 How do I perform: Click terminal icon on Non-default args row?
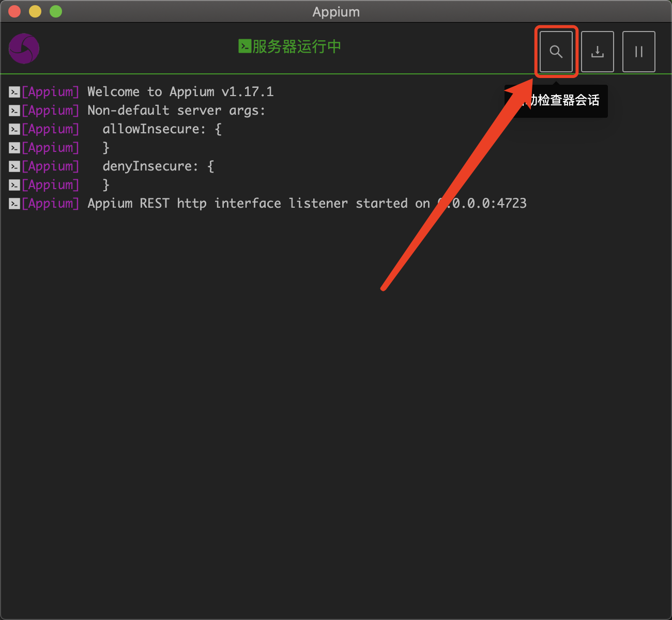point(14,111)
